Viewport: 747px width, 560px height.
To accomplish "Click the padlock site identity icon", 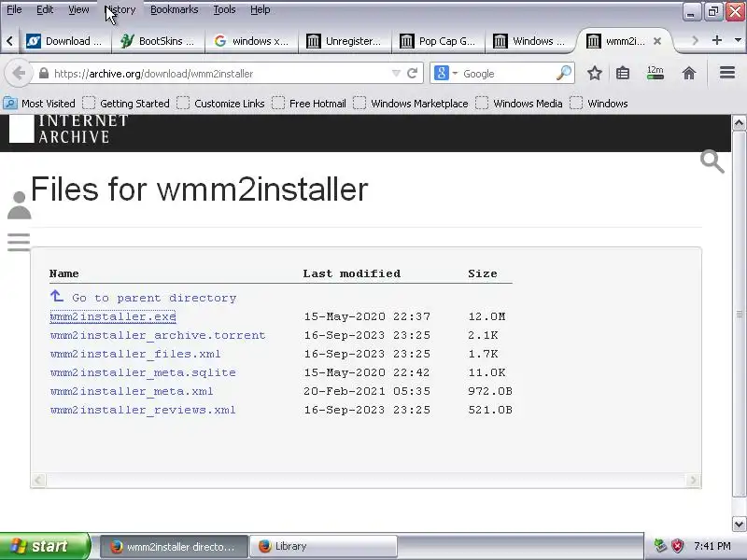I will click(44, 74).
